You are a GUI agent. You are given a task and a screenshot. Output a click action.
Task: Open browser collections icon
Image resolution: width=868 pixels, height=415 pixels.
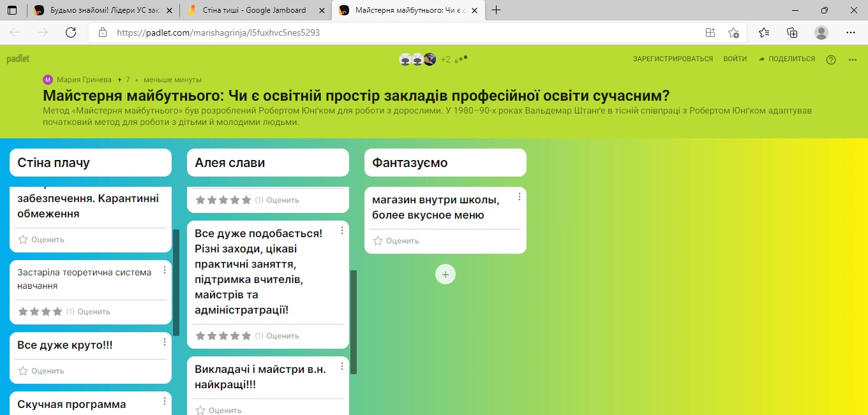pos(792,33)
